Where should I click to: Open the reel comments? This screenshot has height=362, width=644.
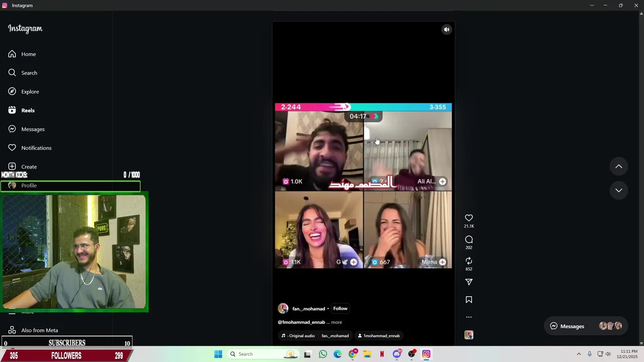[x=469, y=239]
